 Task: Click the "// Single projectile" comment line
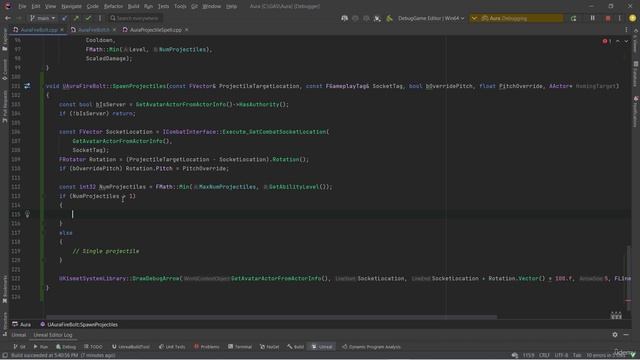click(106, 251)
